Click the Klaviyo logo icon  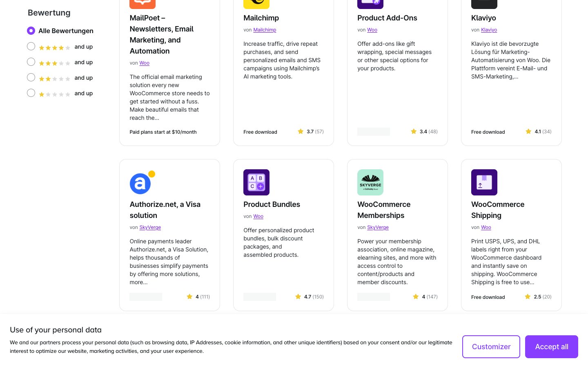484,3
